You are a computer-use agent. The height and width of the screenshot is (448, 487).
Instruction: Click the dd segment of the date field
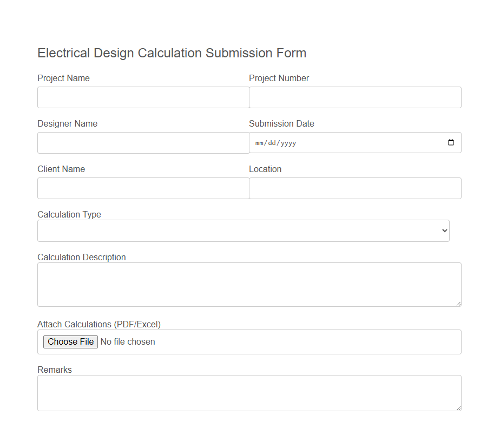coord(272,143)
